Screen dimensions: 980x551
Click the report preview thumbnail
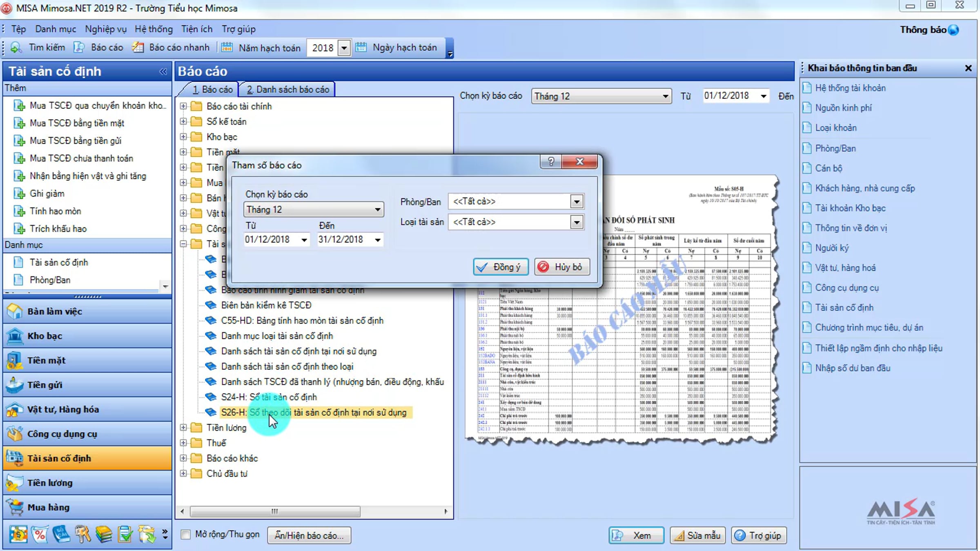tap(622, 309)
